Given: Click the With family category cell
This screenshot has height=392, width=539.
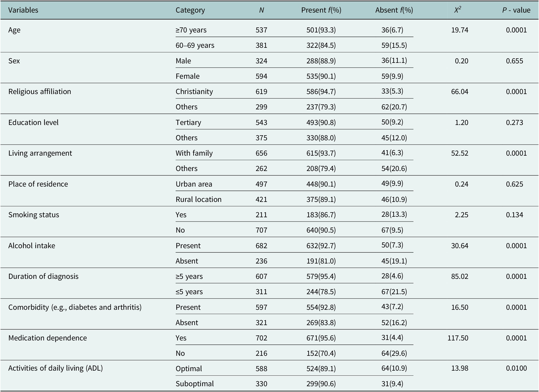Looking at the screenshot, I should [x=194, y=153].
